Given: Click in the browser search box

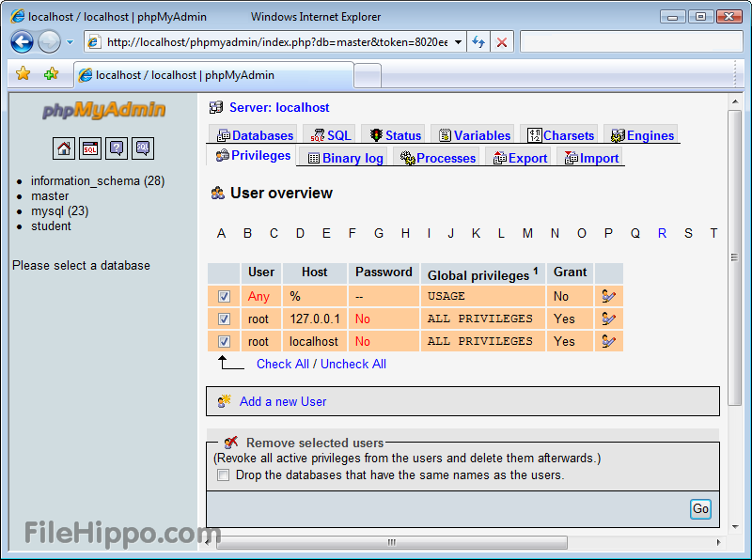Looking at the screenshot, I should coord(631,41).
